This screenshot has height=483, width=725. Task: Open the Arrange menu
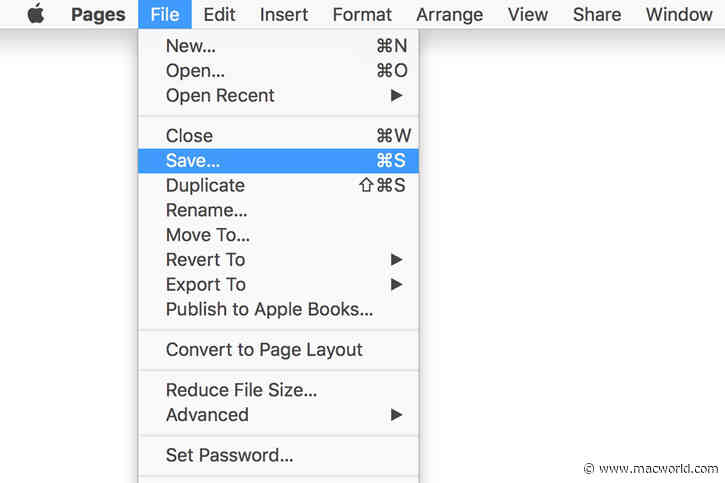pyautogui.click(x=449, y=14)
